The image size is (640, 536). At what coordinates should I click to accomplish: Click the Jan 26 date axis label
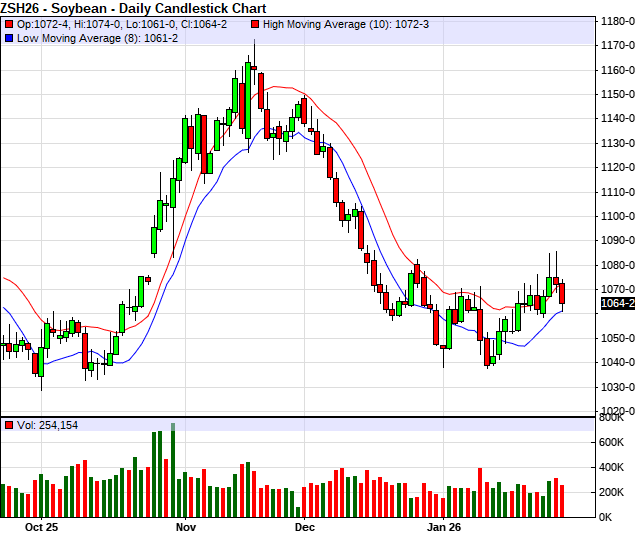coord(444,525)
